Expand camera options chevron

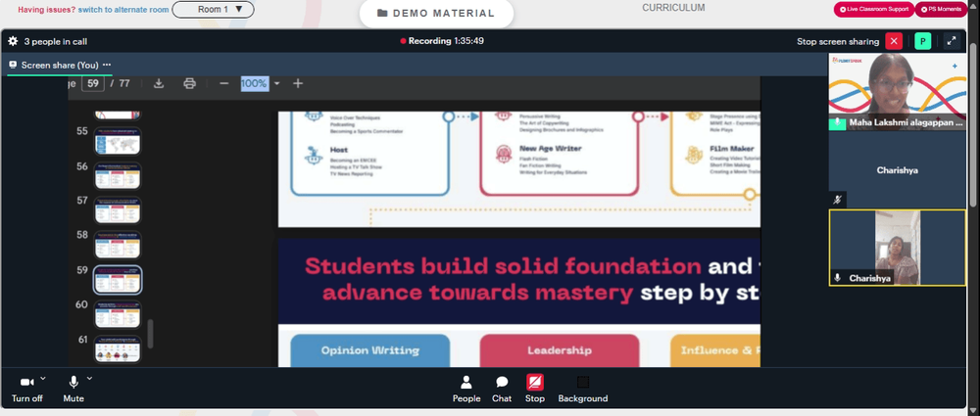tap(42, 378)
